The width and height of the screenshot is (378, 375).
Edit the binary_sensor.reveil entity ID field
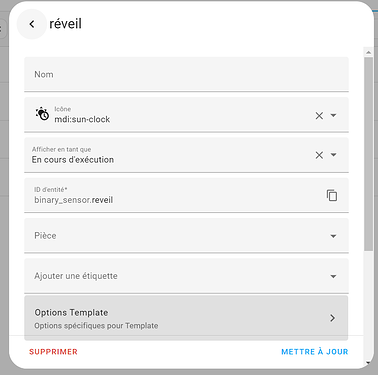[x=175, y=195]
